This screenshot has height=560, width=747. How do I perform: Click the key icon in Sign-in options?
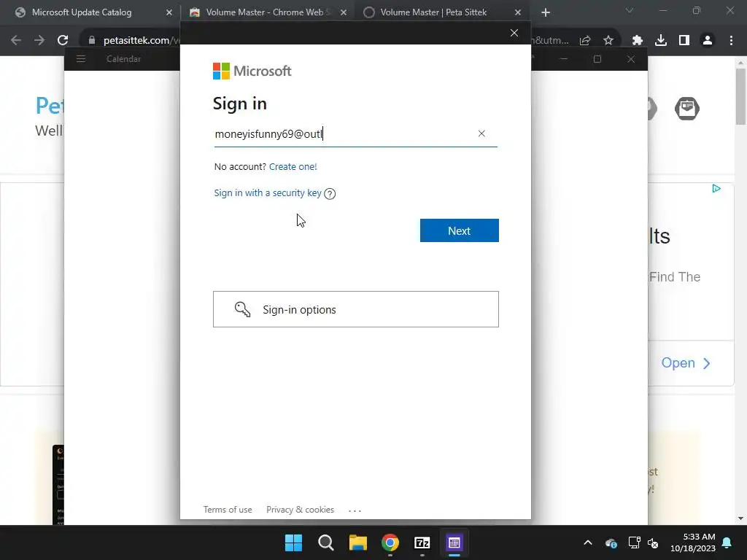tap(242, 309)
